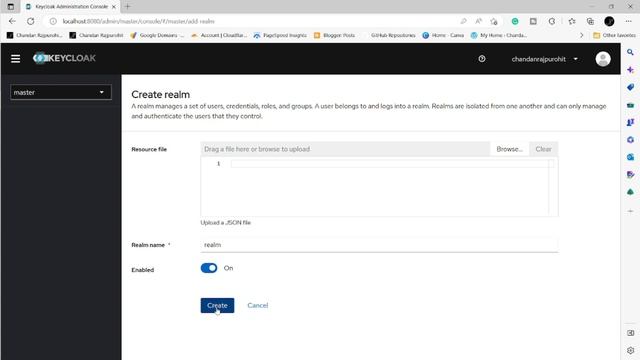Open the browser Settings and more menu
The image size is (640, 360).
tap(629, 21)
